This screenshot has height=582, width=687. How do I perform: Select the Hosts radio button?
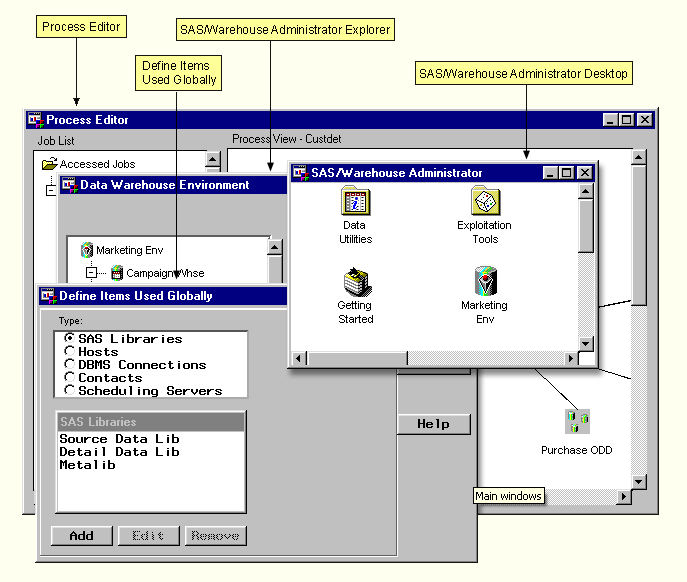(x=69, y=351)
